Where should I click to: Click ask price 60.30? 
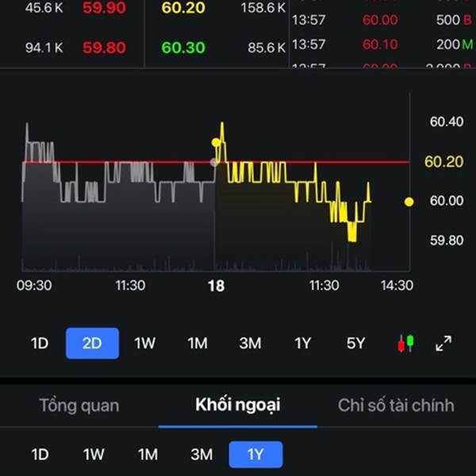pyautogui.click(x=183, y=48)
